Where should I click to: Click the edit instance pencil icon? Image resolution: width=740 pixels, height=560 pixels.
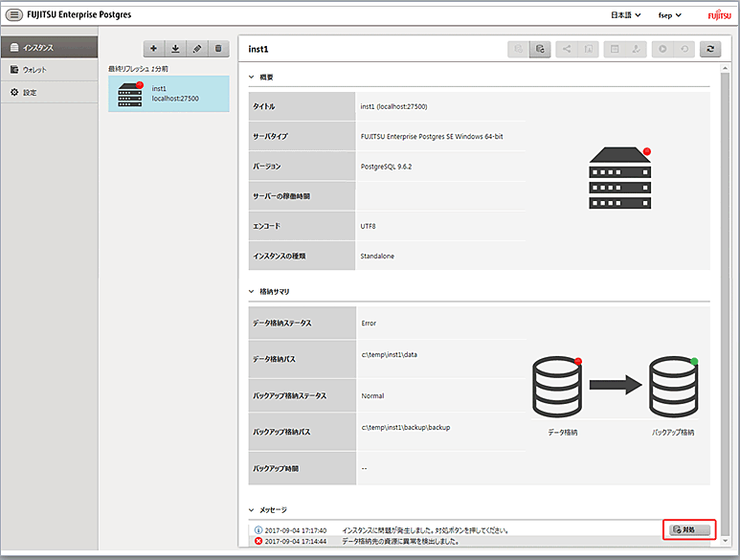click(197, 49)
